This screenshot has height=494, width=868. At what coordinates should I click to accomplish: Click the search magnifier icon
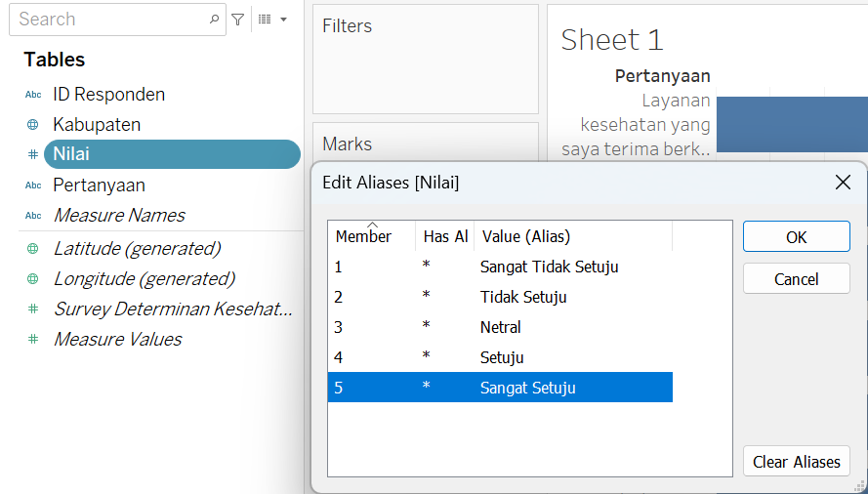[x=214, y=20]
